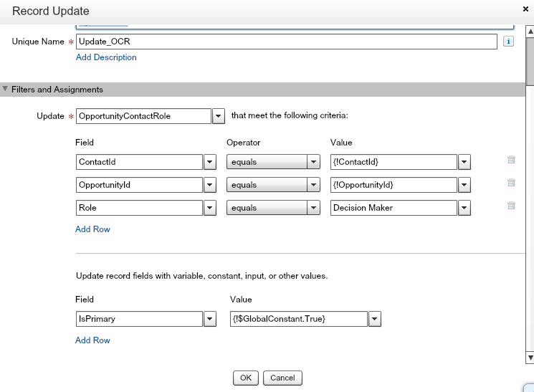Viewport: 534px width, 392px height.
Task: Open the {!$GlobalConstant.True} value dropdown
Action: (x=375, y=319)
